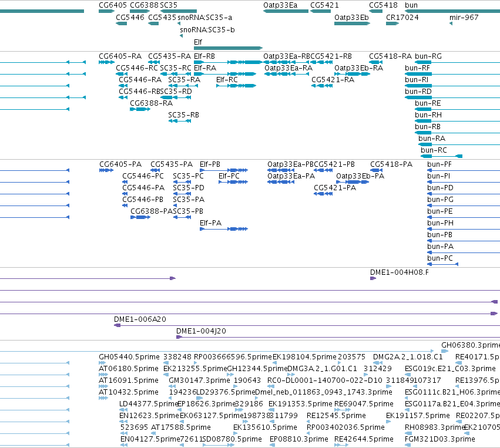Click the SC35 gene label
The height and width of the screenshot is (448, 500).
point(169,5)
